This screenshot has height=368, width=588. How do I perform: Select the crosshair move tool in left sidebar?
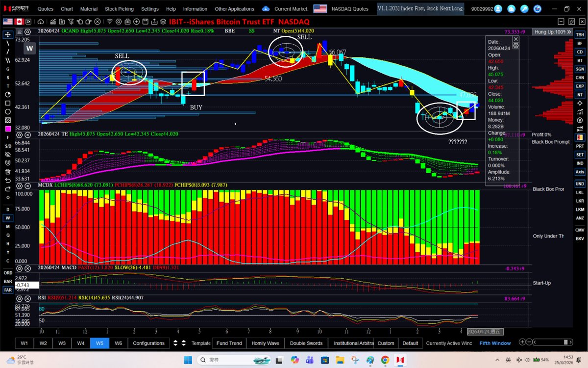pyautogui.click(x=8, y=34)
